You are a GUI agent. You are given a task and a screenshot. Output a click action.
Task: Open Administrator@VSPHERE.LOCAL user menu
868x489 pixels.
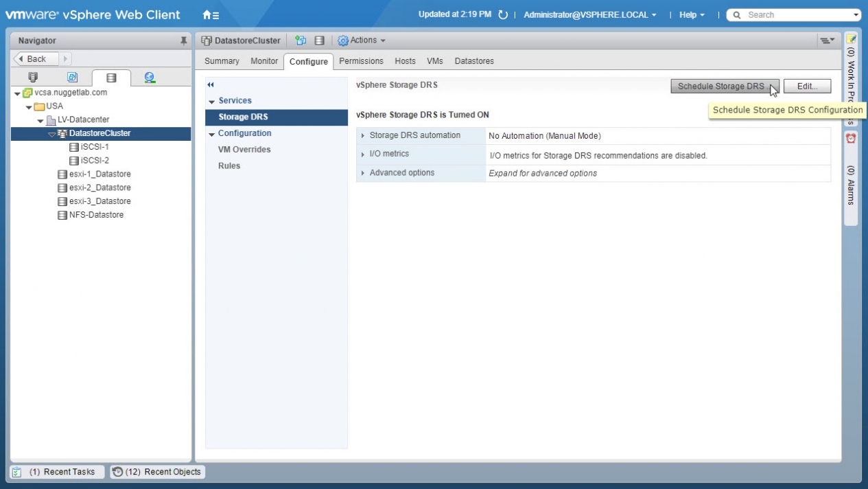(x=589, y=15)
